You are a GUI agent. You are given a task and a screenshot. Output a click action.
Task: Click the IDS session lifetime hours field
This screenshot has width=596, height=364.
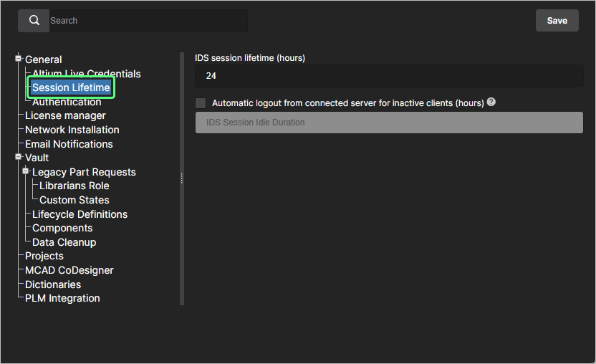pos(389,76)
